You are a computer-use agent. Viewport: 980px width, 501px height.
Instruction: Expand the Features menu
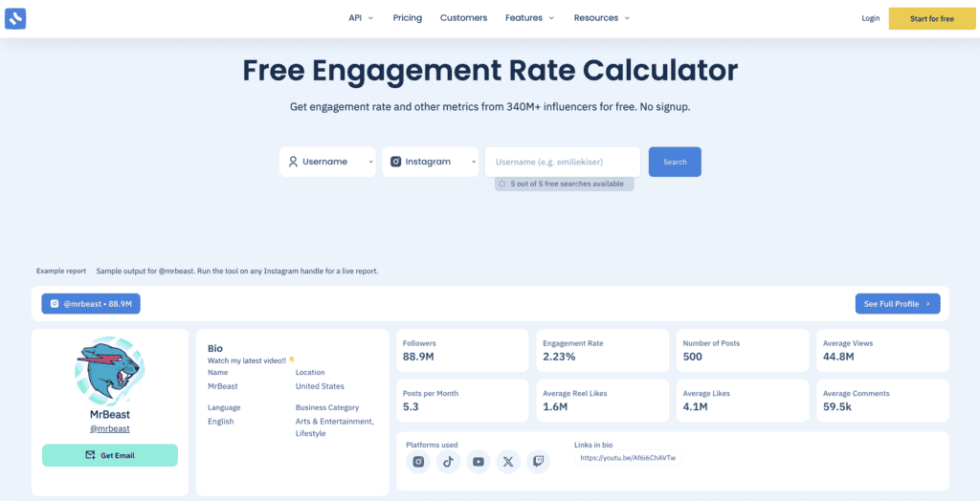(x=529, y=18)
